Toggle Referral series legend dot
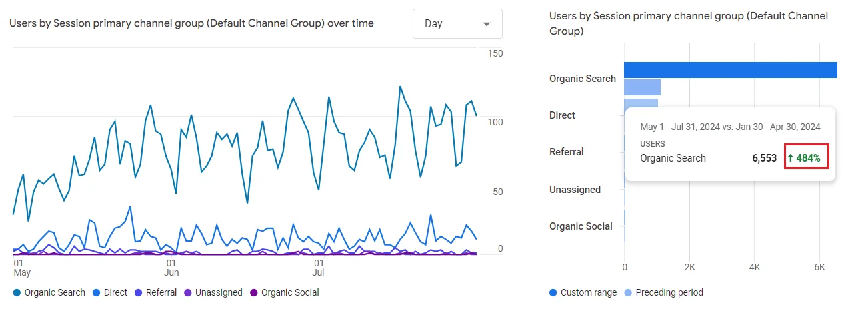 138,292
